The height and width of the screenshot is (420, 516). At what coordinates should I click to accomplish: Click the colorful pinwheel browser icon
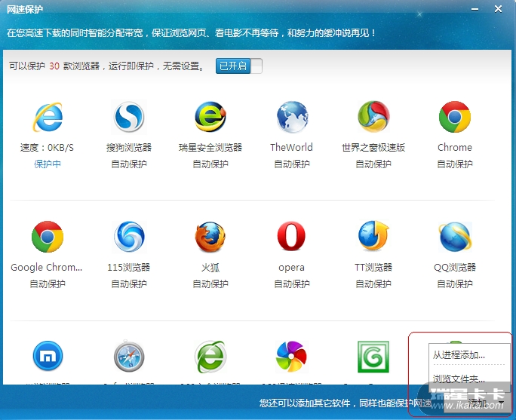pyautogui.click(x=291, y=357)
